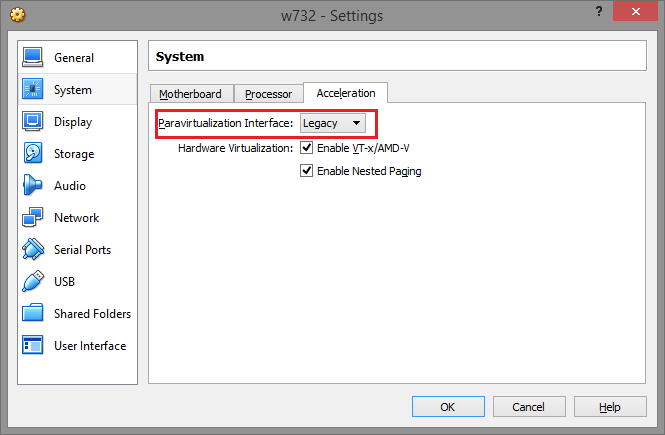Open Audio speaker icon in sidebar

33,186
